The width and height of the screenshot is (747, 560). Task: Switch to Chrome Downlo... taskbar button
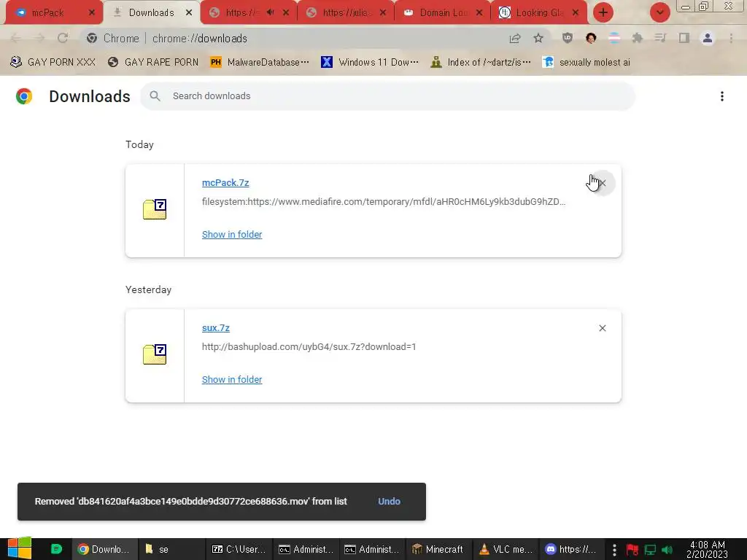point(104,549)
